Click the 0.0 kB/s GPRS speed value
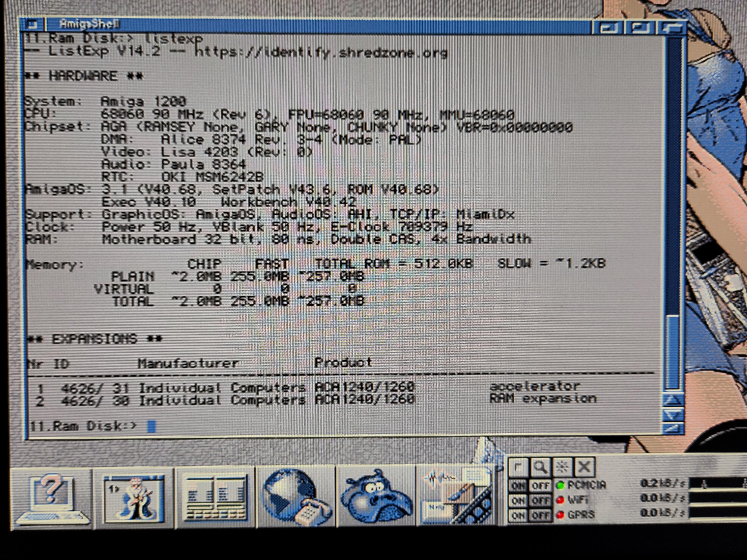Image resolution: width=747 pixels, height=560 pixels. [x=663, y=513]
